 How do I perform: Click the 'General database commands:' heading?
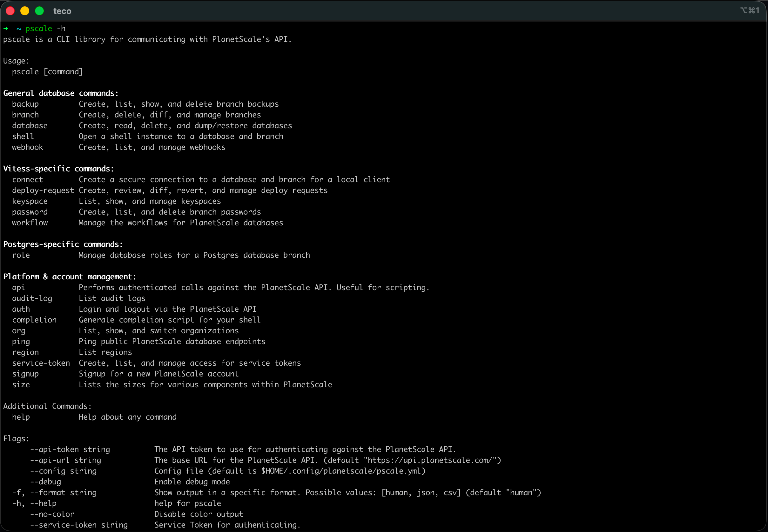pyautogui.click(x=61, y=93)
